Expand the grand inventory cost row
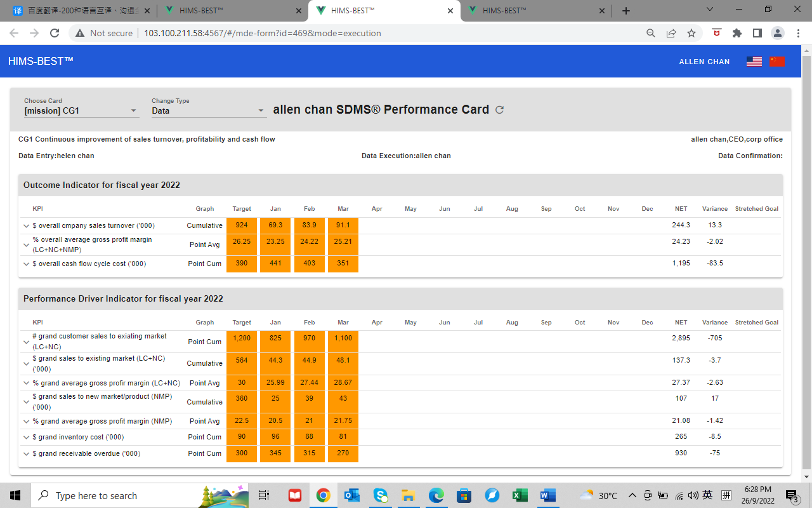Viewport: 812px width, 508px height. 26,437
